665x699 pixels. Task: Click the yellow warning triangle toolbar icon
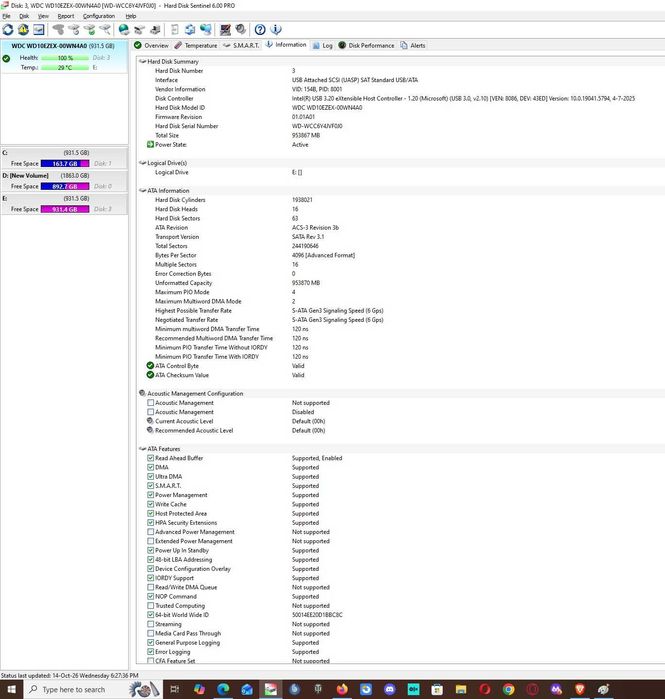[23, 30]
